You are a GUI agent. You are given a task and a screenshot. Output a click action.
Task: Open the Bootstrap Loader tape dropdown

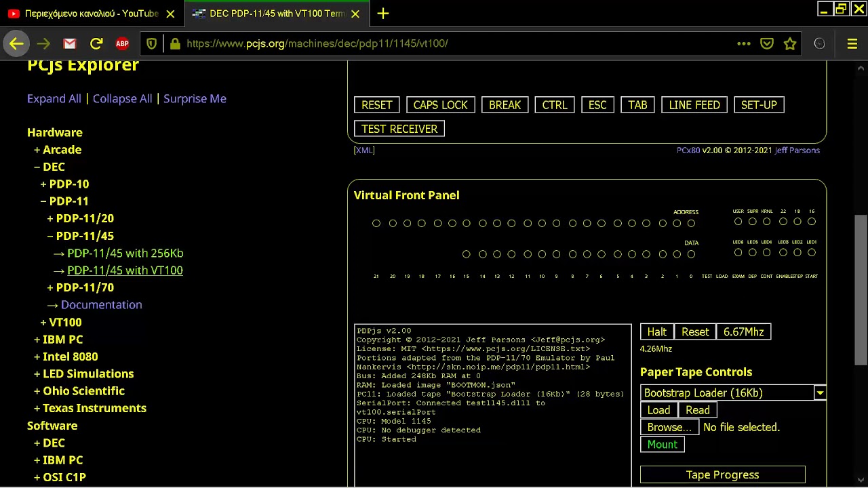click(x=733, y=393)
